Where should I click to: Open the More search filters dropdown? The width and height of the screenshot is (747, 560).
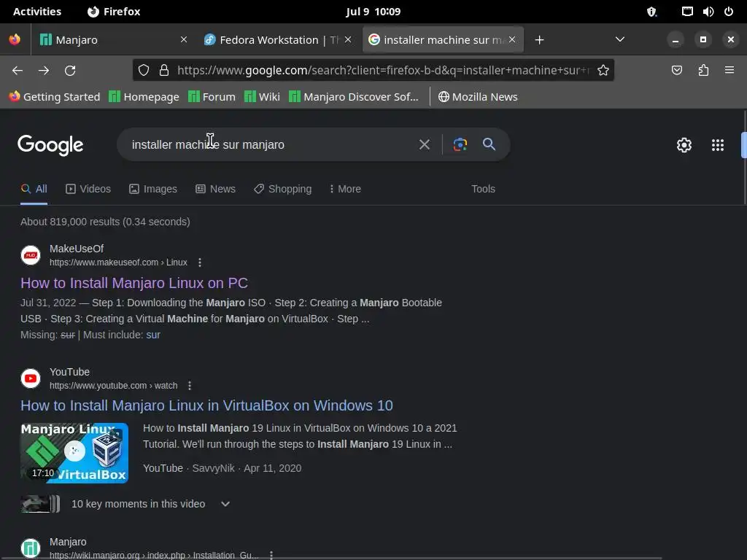tap(345, 189)
